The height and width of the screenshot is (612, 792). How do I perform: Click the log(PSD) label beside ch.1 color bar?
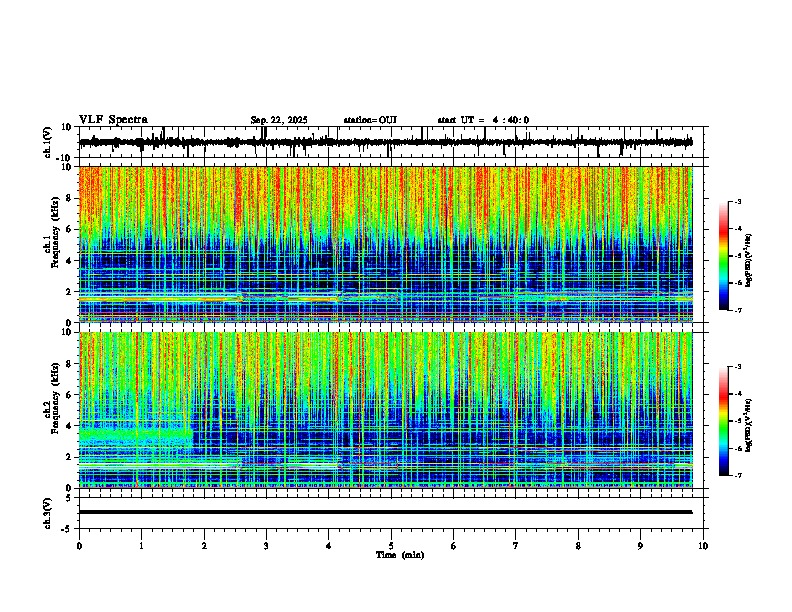coord(748,261)
